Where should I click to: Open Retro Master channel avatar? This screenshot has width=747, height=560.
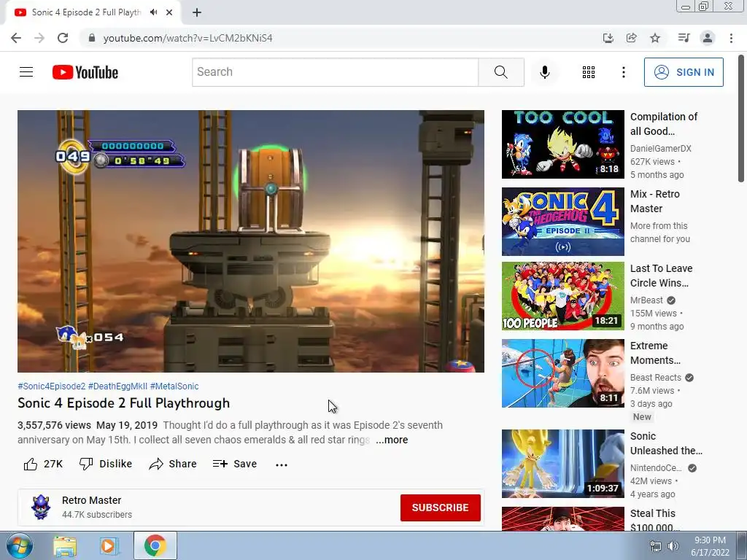point(41,507)
